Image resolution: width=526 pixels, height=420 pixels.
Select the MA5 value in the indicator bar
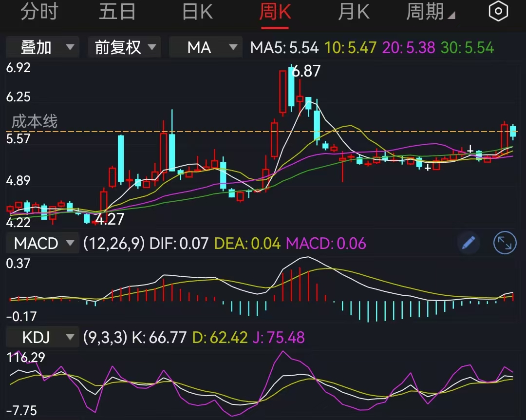[x=285, y=48]
